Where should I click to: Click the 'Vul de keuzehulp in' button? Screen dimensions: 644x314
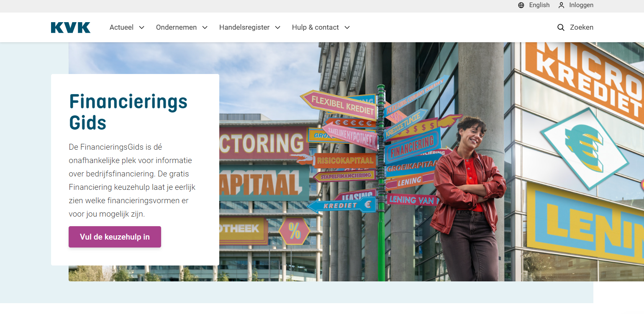115,237
